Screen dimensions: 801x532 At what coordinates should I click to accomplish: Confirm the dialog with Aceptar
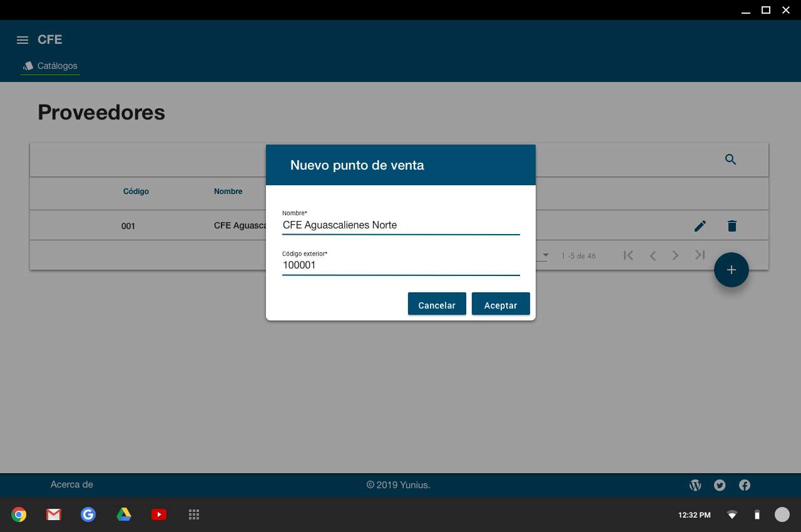[501, 305]
